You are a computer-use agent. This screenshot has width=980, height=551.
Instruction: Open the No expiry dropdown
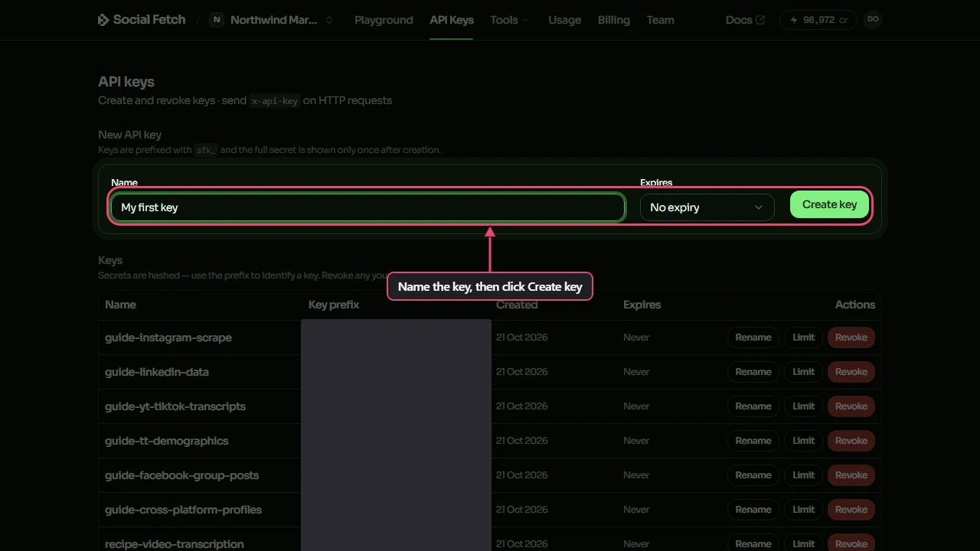coord(707,207)
